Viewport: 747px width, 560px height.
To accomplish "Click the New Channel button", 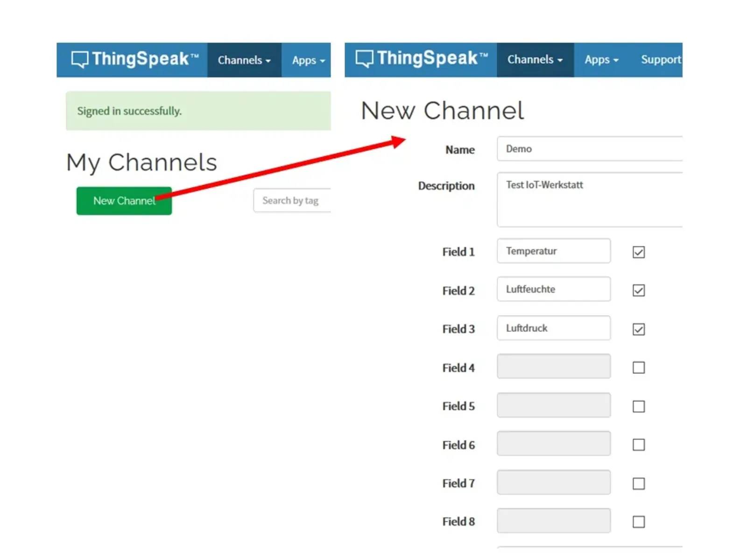I will pyautogui.click(x=124, y=201).
